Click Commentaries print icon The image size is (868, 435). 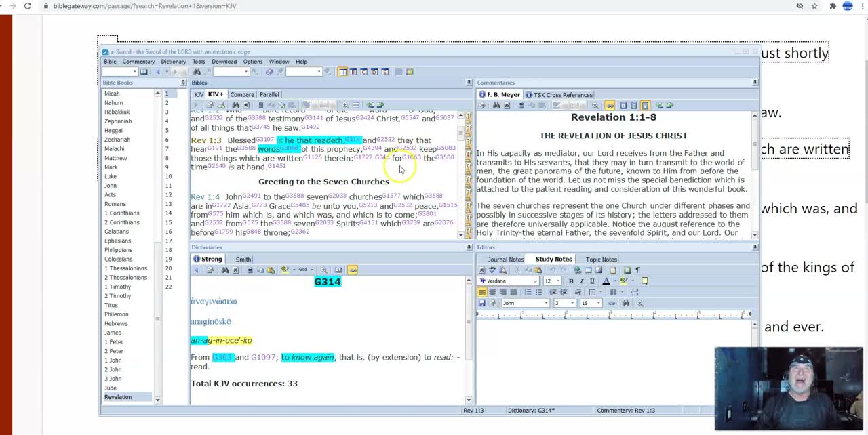(x=482, y=105)
